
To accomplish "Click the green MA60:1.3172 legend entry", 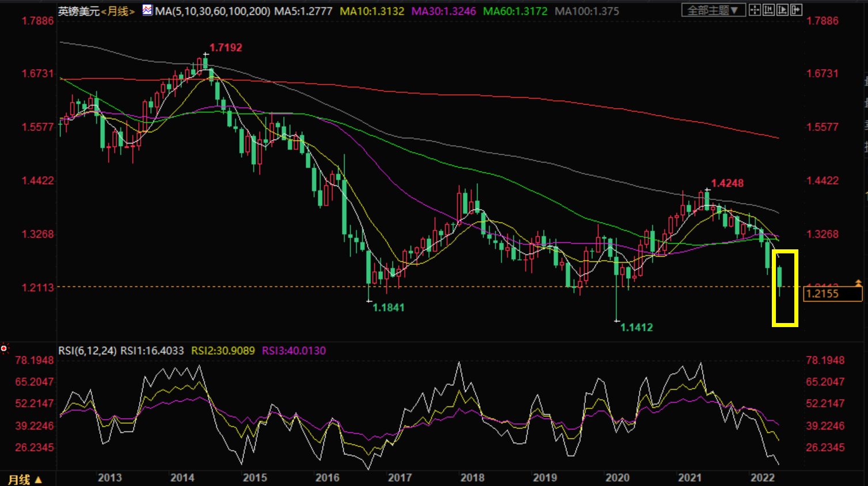I will [x=515, y=11].
